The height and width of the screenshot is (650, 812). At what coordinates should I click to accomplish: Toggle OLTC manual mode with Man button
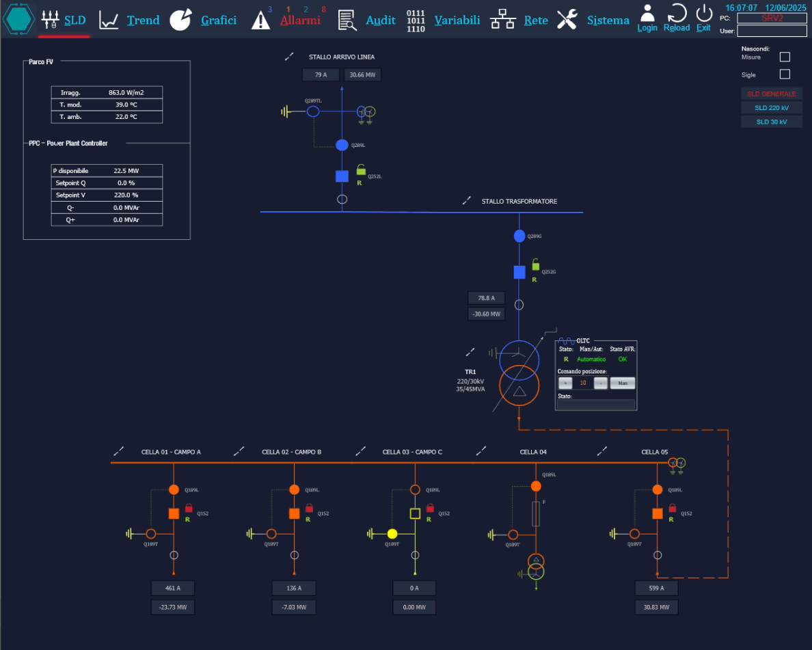coord(623,383)
